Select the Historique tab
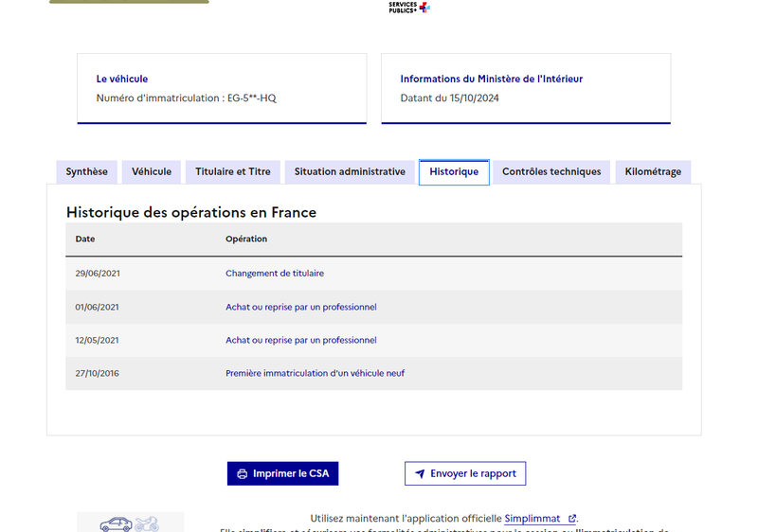Screen dimensions: 758x532 [x=454, y=172]
